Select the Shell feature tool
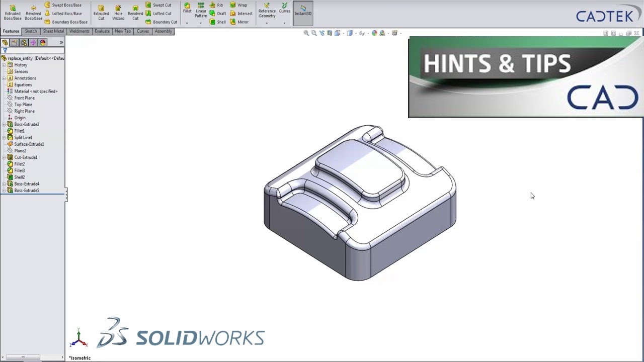Viewport: 644px width, 362px height. 218,22
